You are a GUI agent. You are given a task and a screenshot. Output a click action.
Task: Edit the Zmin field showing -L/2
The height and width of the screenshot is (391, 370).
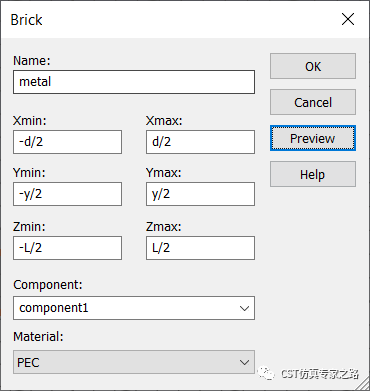point(67,248)
